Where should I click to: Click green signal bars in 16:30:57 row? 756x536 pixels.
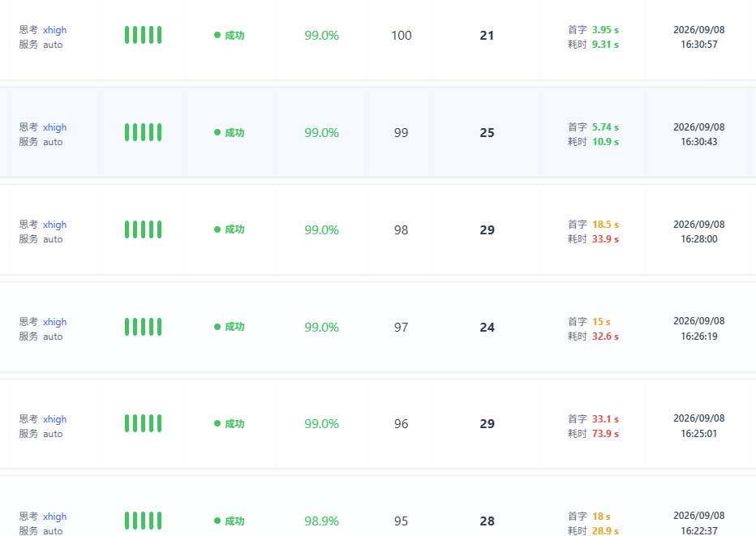[144, 35]
